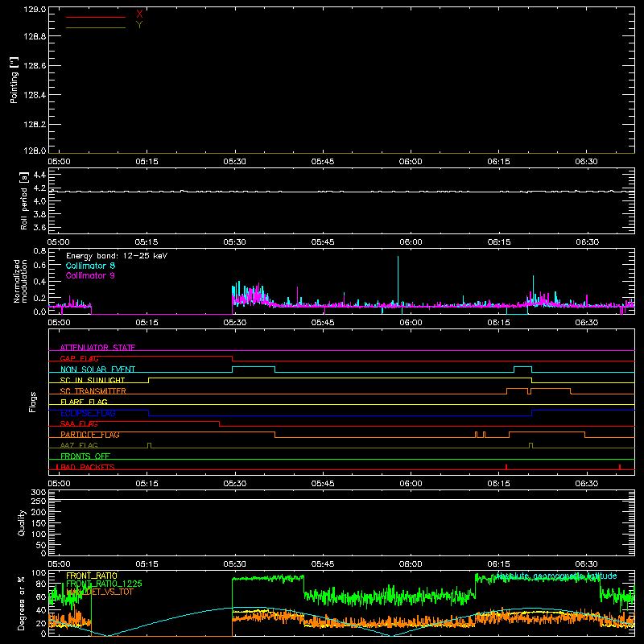
Task: Select the cyan 'Collimator 8' legend label
Action: tap(90, 266)
